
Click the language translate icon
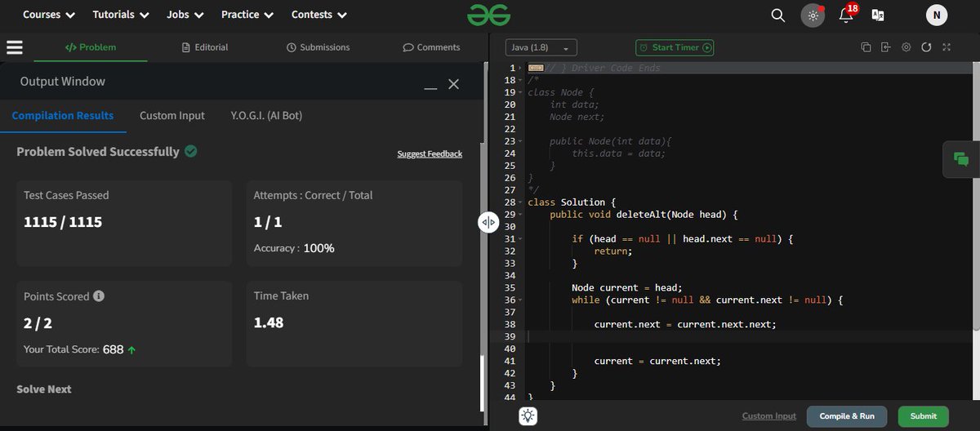pos(879,15)
